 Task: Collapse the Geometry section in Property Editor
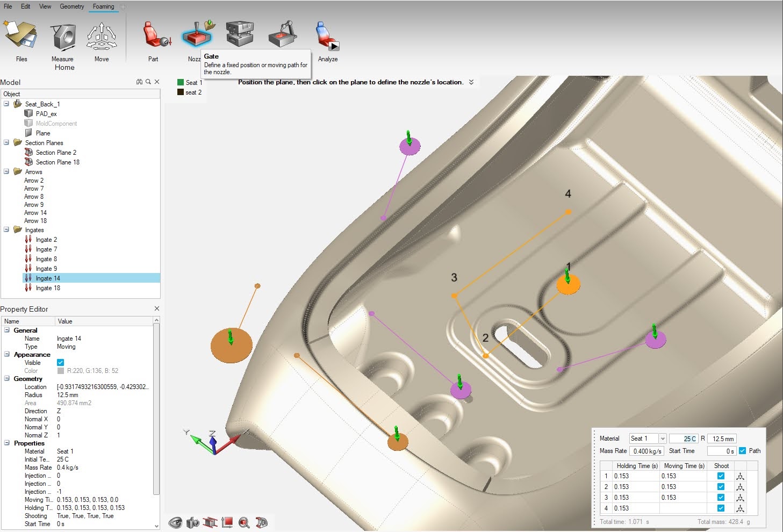tap(7, 378)
